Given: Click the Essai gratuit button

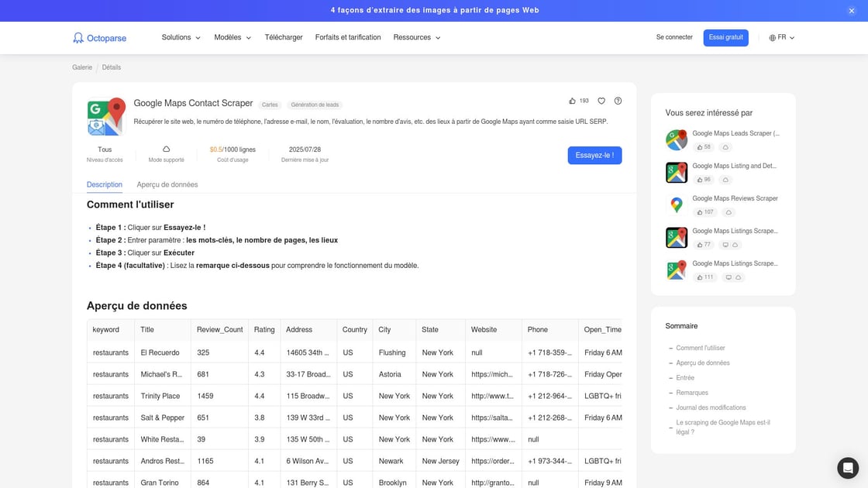Looking at the screenshot, I should pyautogui.click(x=725, y=38).
